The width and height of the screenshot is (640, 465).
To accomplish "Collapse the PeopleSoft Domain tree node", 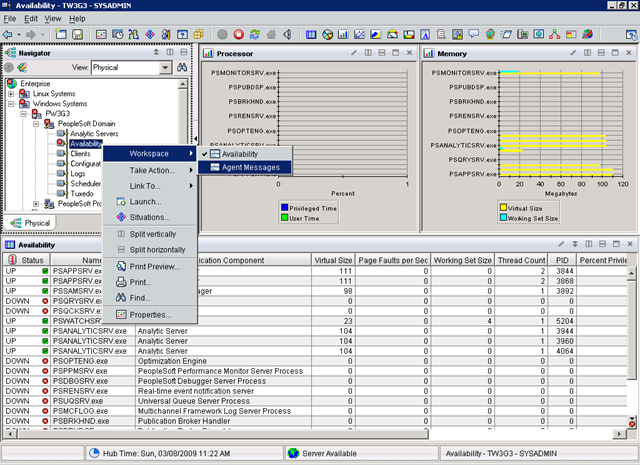I will (36, 124).
